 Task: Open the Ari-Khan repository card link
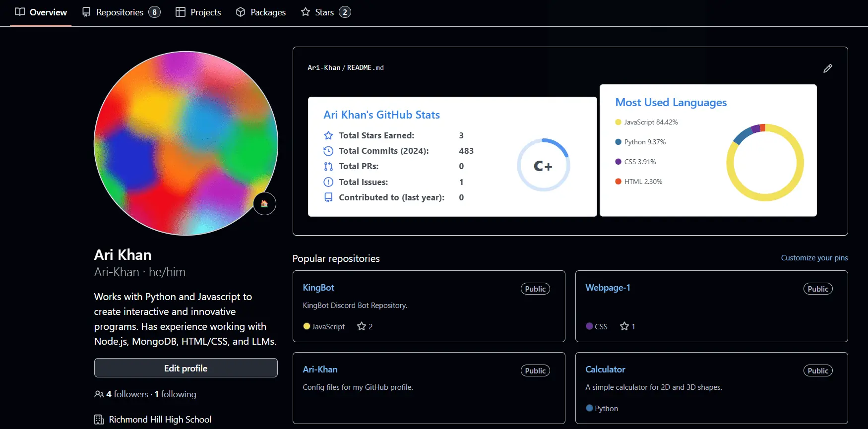pyautogui.click(x=320, y=369)
